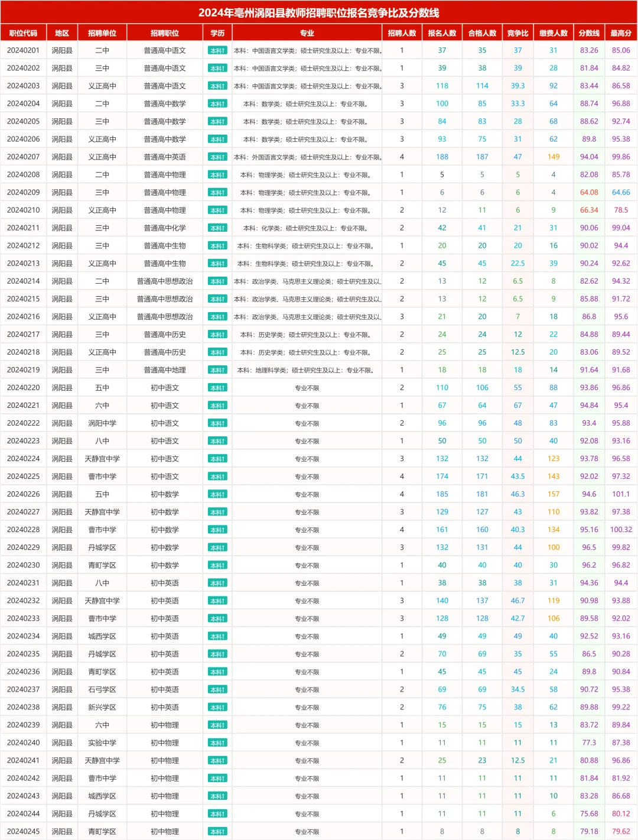
Task: Click the 本科 badge in row 20240232
Action: (x=217, y=601)
